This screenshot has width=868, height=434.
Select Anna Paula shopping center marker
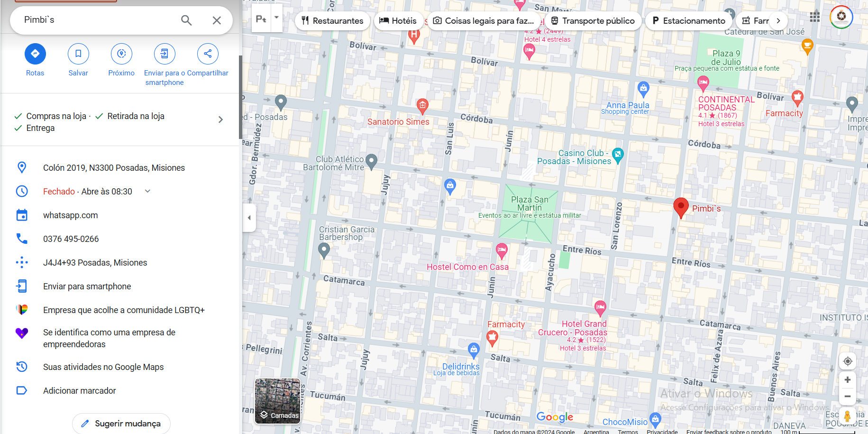[x=643, y=89]
